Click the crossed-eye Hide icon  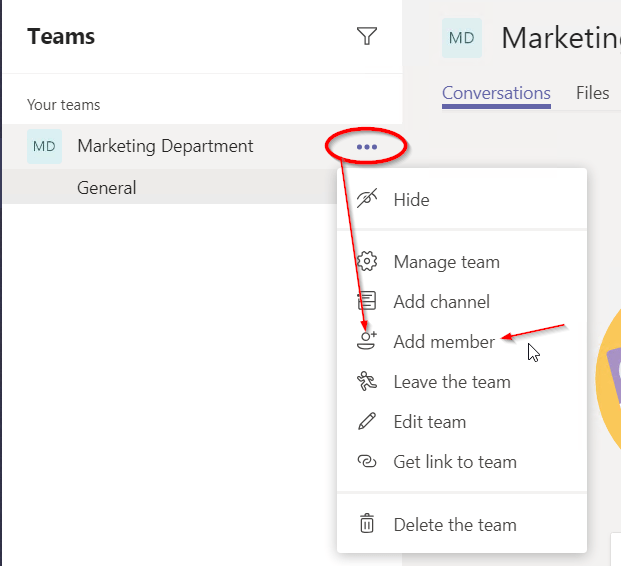coord(367,199)
